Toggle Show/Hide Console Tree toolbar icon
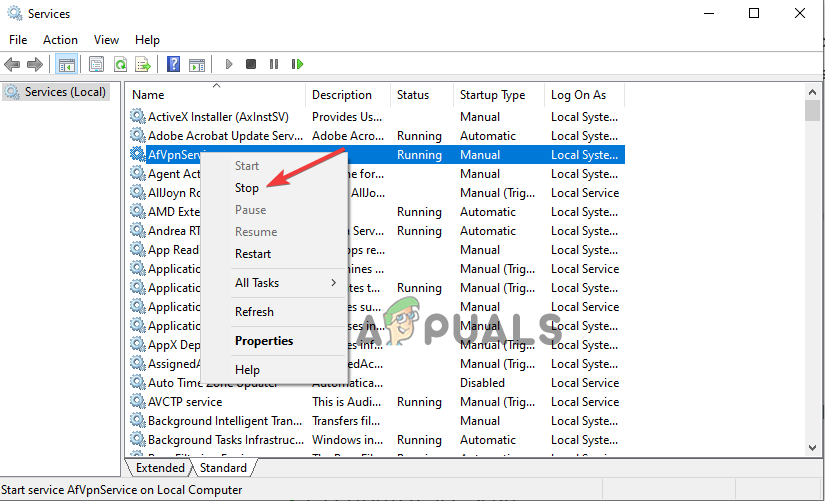The height and width of the screenshot is (501, 825). click(x=67, y=64)
